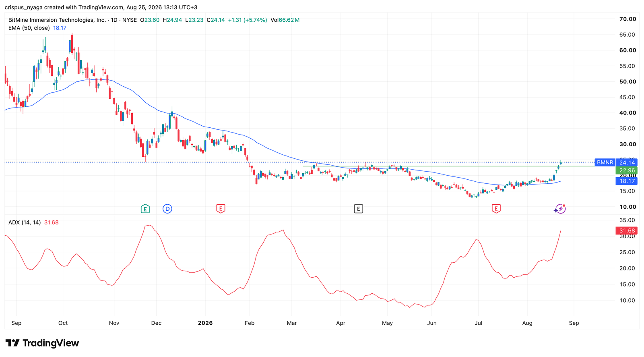Click the blue 18.17 EMA price label

tap(627, 181)
